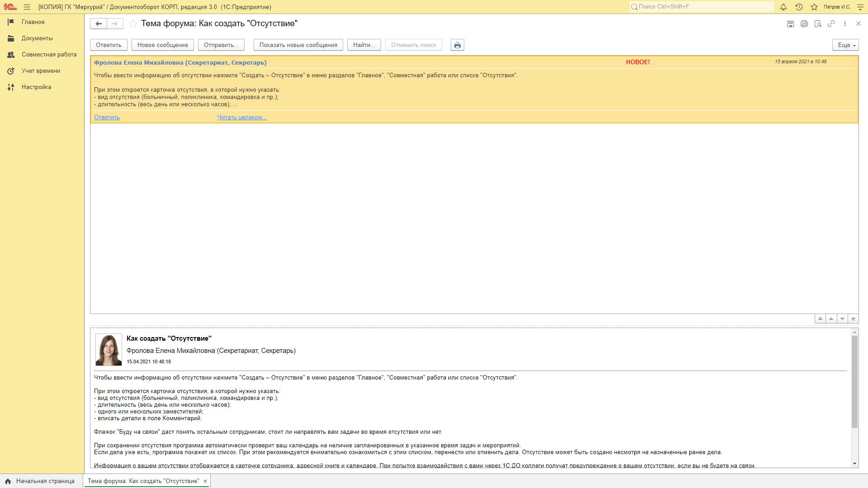Move to next message arrow
868x488 pixels.
[x=842, y=319]
